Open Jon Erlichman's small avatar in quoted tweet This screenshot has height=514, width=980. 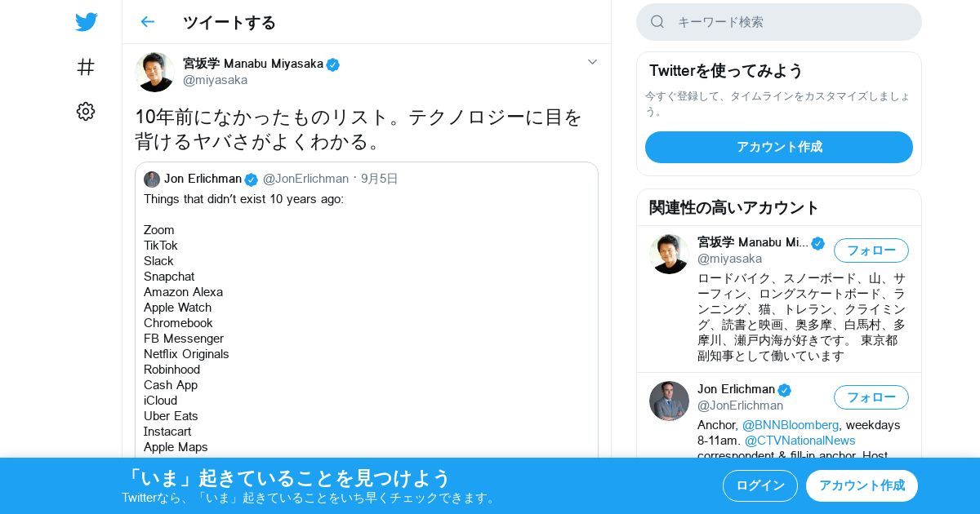152,179
